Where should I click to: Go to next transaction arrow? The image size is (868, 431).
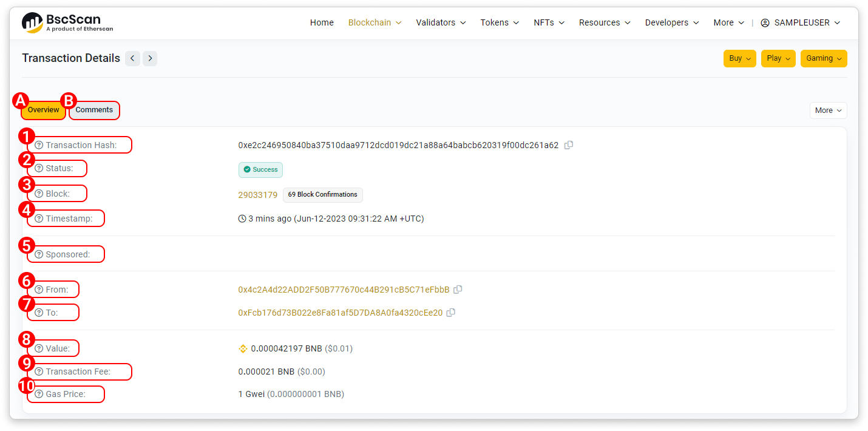pyautogui.click(x=150, y=58)
